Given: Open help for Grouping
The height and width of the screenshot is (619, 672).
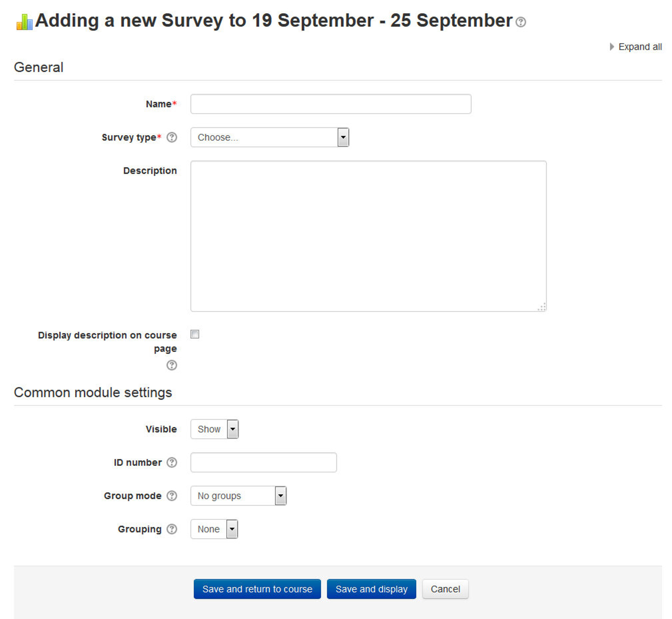Looking at the screenshot, I should click(172, 529).
